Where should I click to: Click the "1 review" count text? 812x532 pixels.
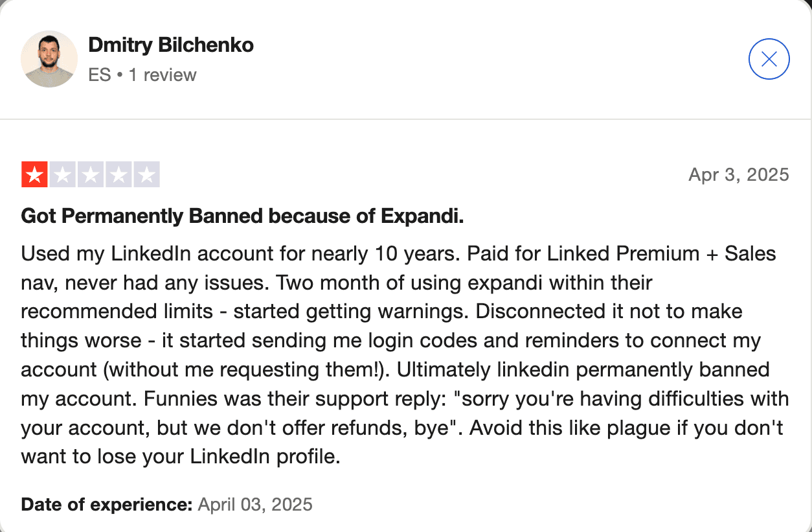[163, 75]
